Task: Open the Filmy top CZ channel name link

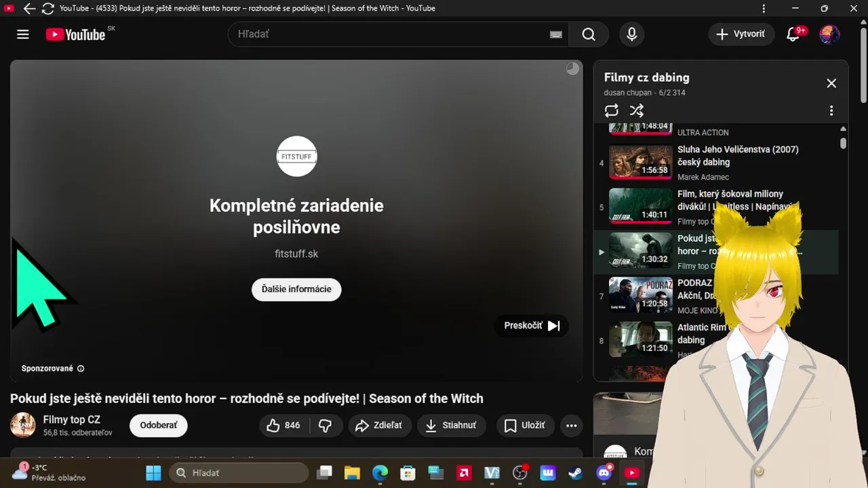Action: (x=72, y=420)
